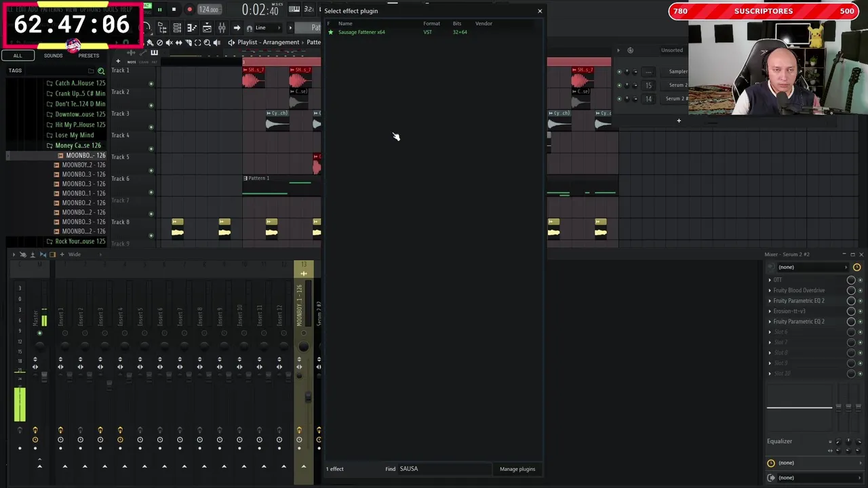The image size is (868, 488).
Task: Click the OTT mix level knob
Action: 851,280
